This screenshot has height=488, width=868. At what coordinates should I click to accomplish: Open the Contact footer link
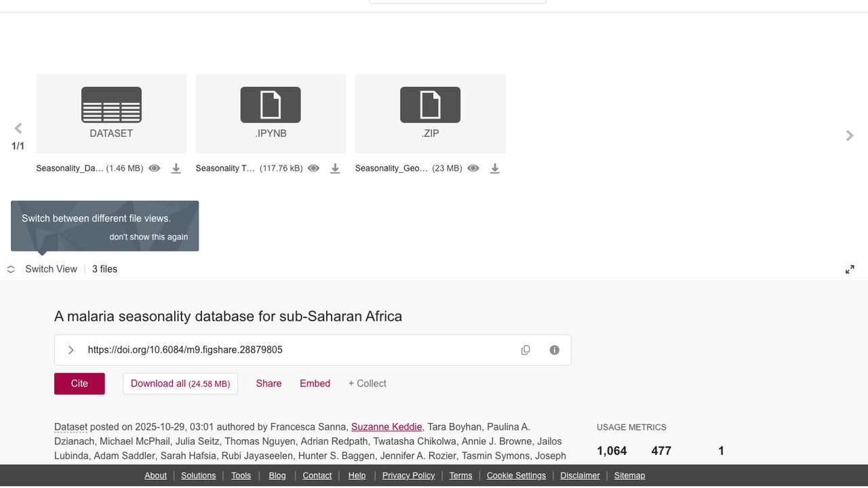(x=317, y=476)
